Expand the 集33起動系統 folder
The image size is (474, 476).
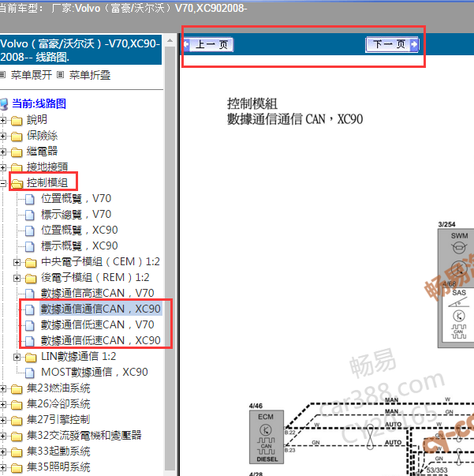(3, 452)
